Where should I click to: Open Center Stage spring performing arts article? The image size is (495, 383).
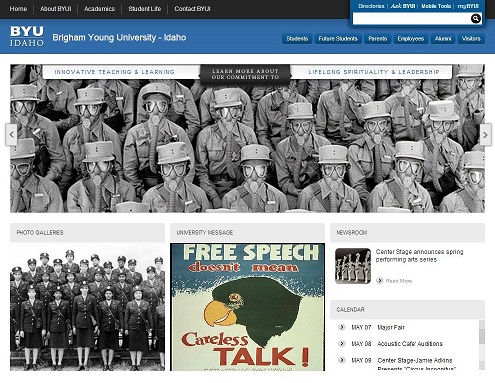click(x=419, y=256)
